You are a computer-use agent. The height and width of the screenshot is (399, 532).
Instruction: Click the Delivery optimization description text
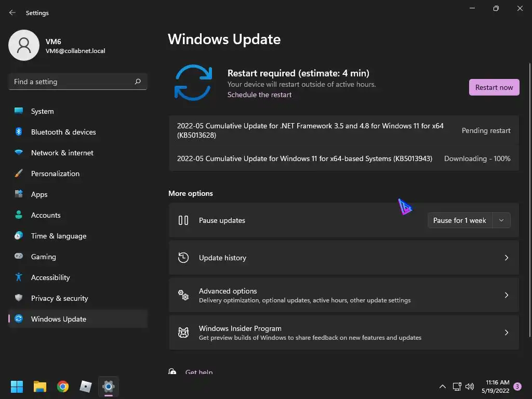pyautogui.click(x=304, y=300)
